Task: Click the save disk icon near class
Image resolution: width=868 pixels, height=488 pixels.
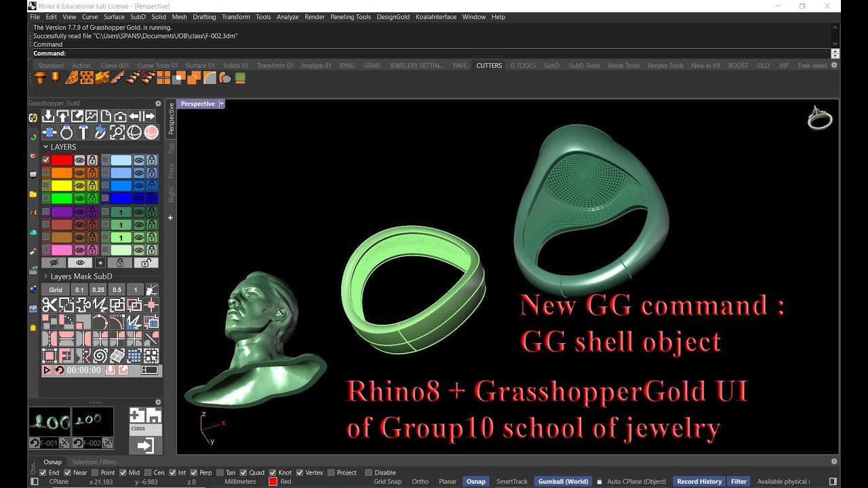Action: click(x=154, y=415)
